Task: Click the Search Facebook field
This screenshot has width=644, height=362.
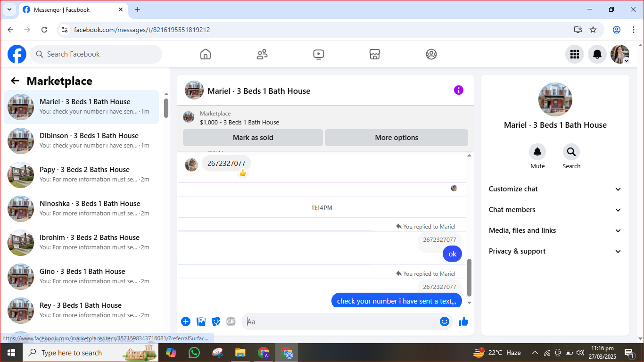Action: (x=96, y=54)
